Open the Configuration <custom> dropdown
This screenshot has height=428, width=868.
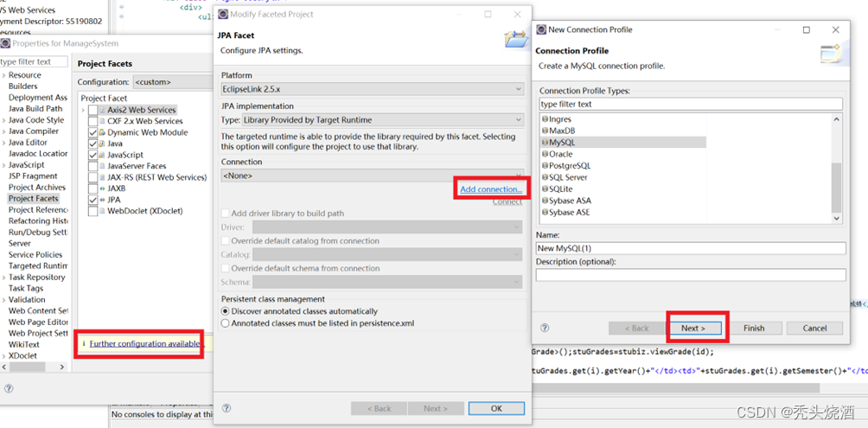[x=173, y=82]
